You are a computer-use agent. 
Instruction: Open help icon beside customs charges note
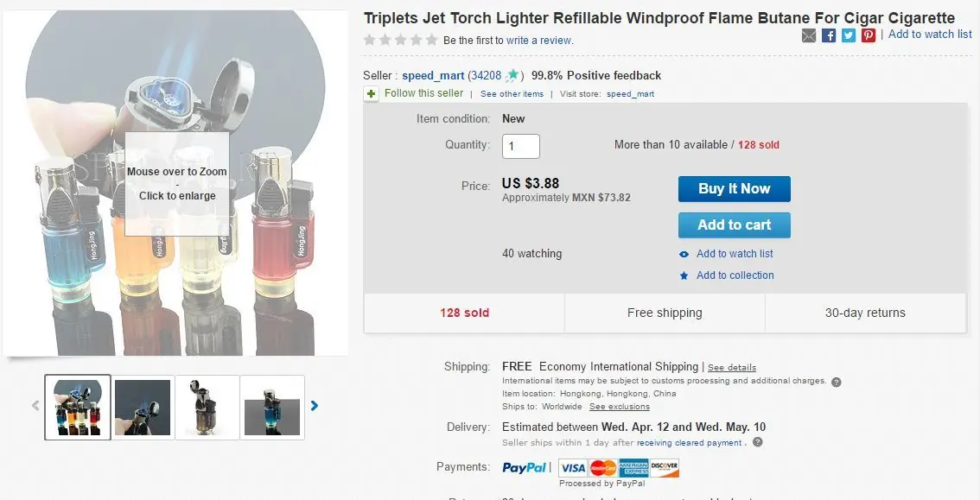tap(837, 382)
